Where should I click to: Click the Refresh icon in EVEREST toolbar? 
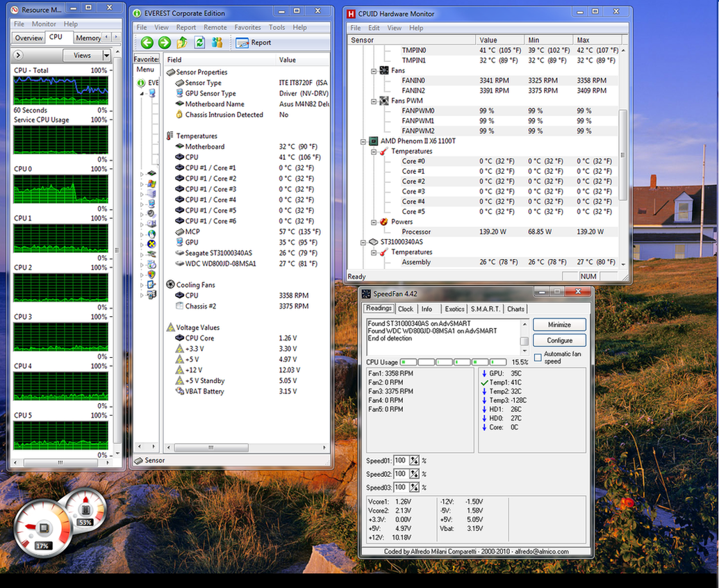[x=199, y=42]
